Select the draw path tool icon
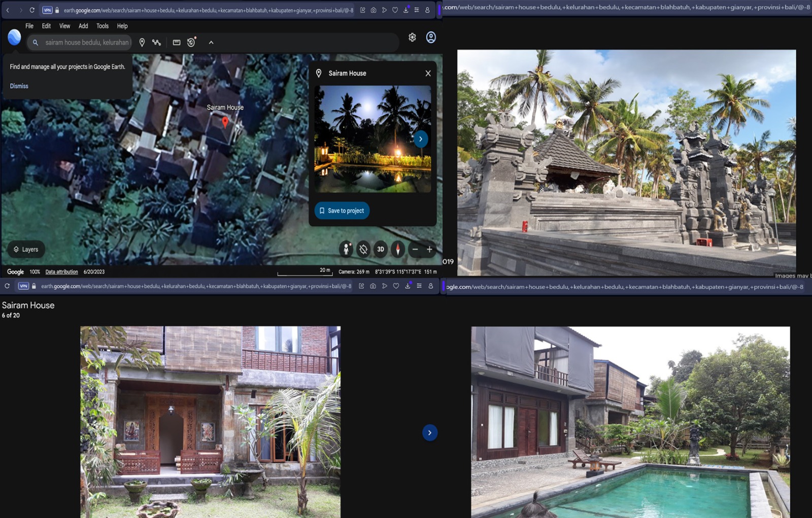 pos(157,43)
